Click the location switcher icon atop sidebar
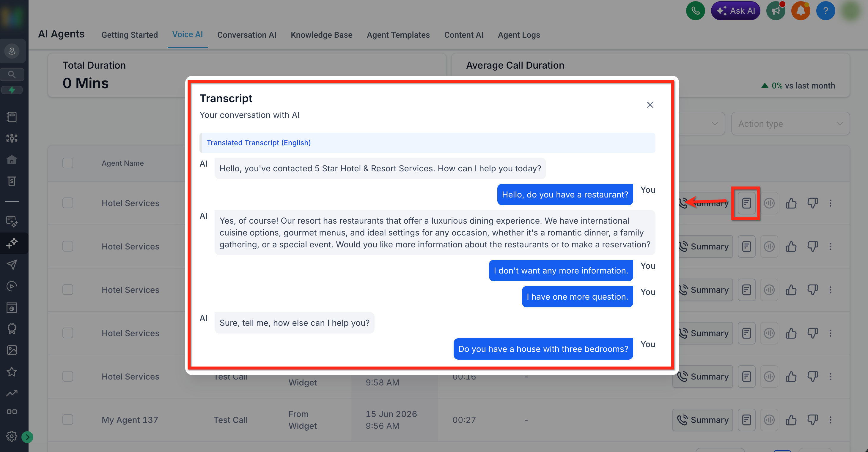 pos(12,51)
